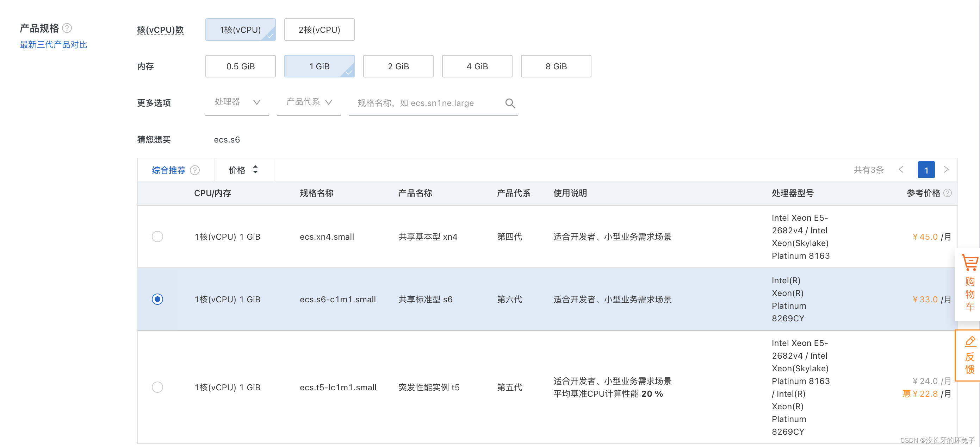Expand the 产品代系 dropdown
This screenshot has width=980, height=447.
(309, 102)
